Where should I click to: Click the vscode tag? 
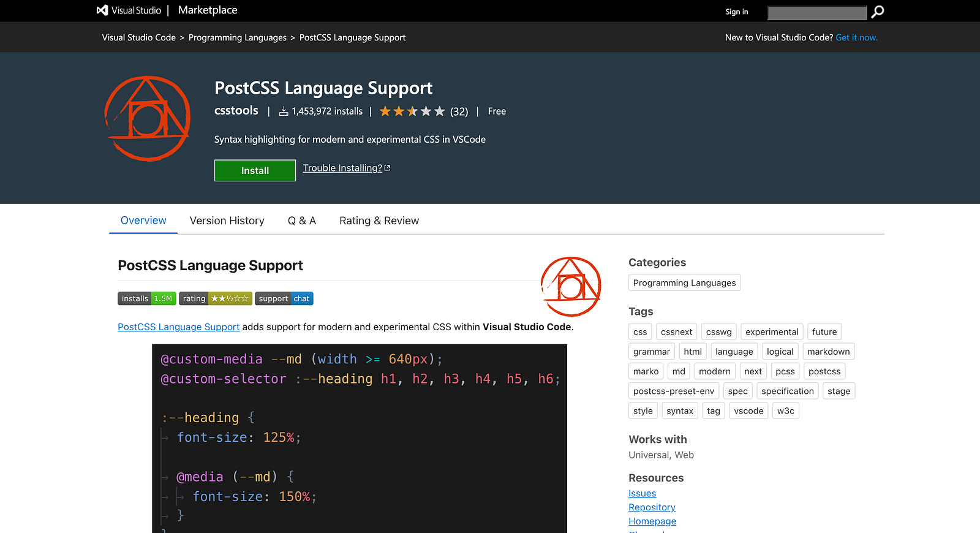coord(749,410)
